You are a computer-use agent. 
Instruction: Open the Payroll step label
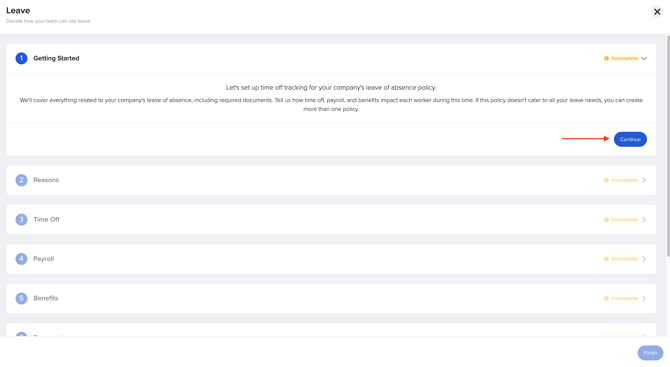point(44,258)
